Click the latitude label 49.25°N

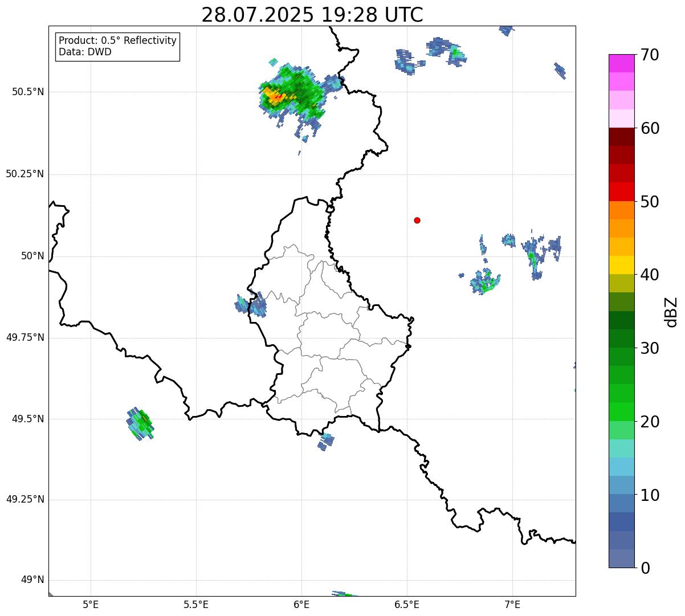point(25,500)
